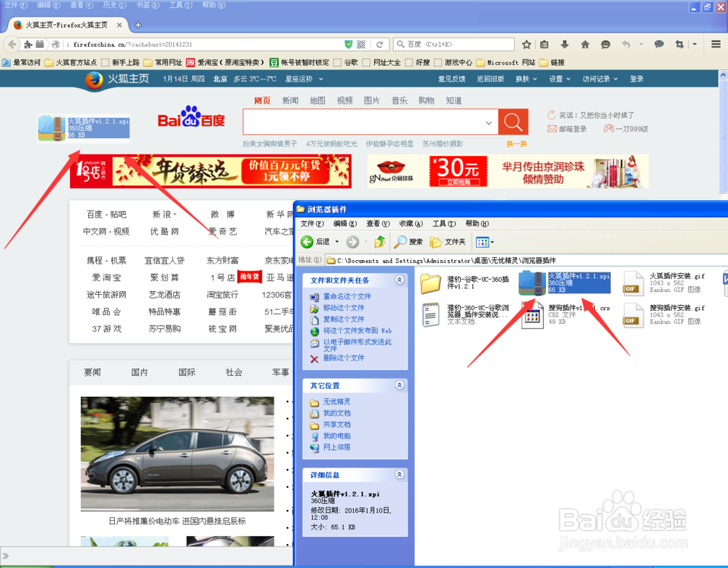Click the Up folder icon in Explorer toolbar
Image resolution: width=728 pixels, height=568 pixels.
379,241
